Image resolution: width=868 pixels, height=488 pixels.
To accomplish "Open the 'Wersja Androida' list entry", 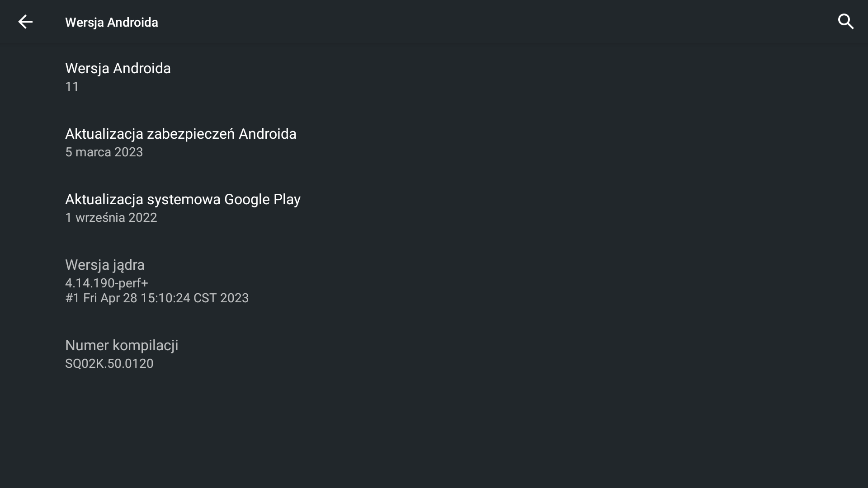I will [x=118, y=69].
